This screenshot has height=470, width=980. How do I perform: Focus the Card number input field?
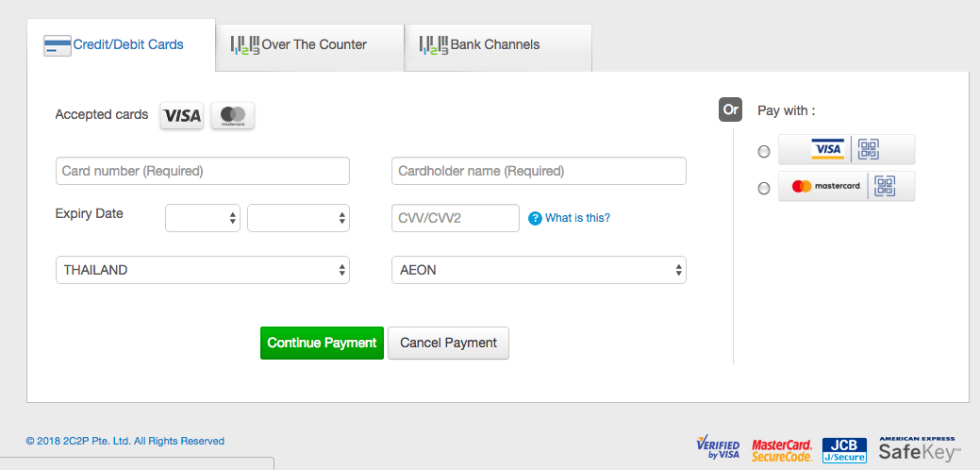point(203,171)
